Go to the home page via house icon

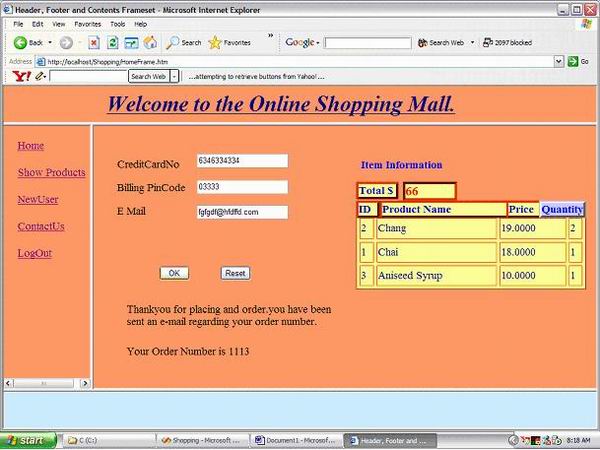[150, 42]
